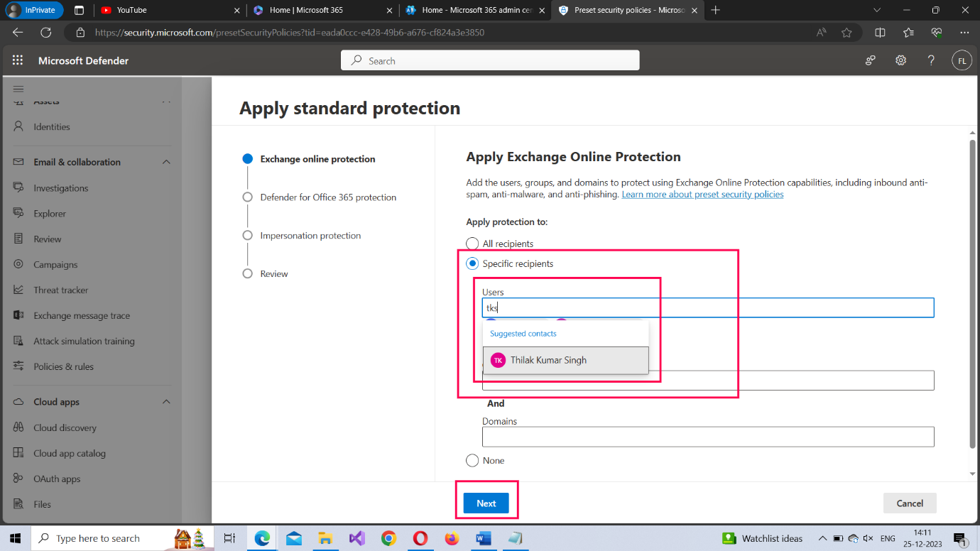Viewport: 980px width, 551px height.
Task: Select the All recipients radio button
Action: (472, 244)
